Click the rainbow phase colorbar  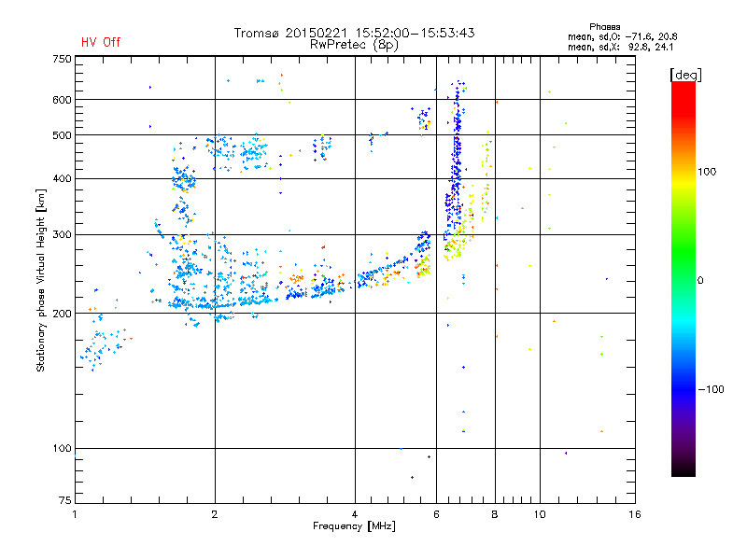click(x=684, y=279)
